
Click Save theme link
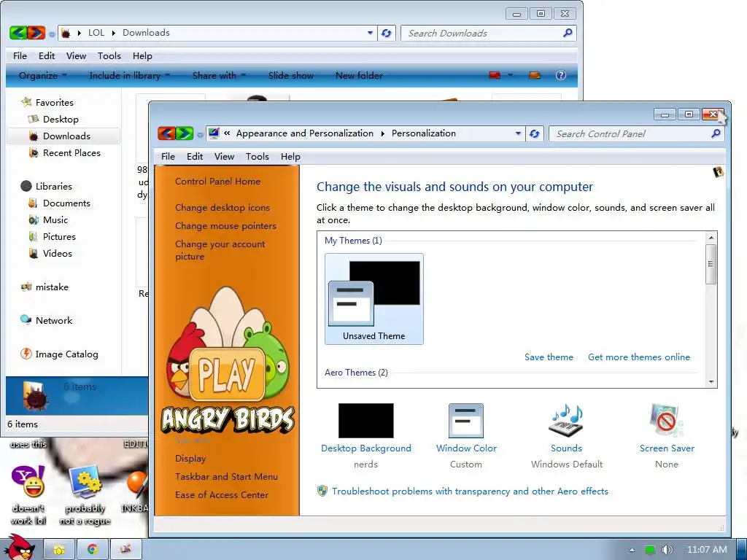pyautogui.click(x=549, y=357)
